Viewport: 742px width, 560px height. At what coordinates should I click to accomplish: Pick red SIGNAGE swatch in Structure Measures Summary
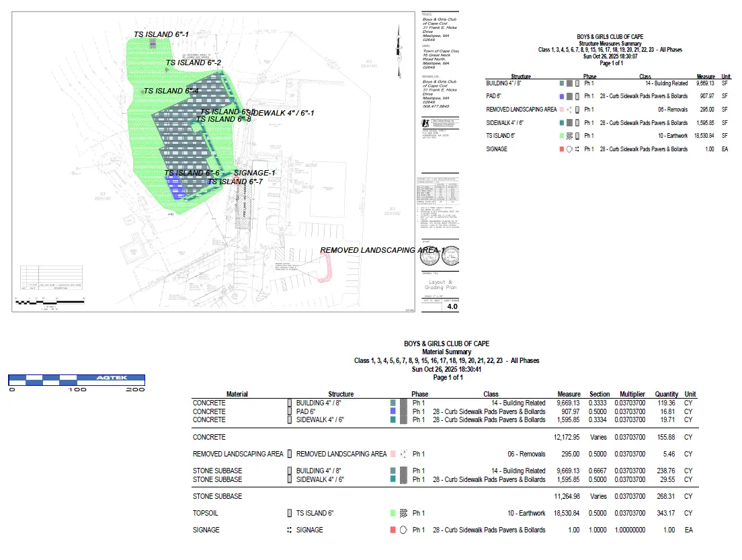(561, 149)
